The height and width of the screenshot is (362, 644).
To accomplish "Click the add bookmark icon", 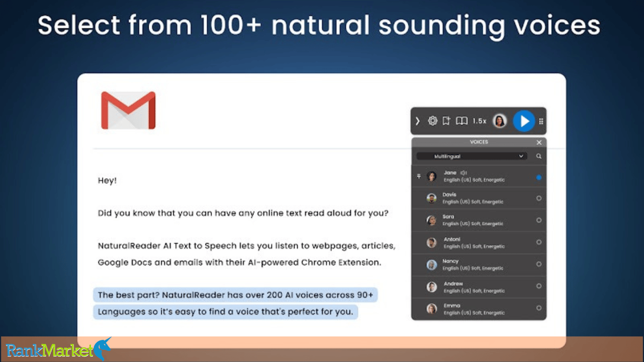I will pyautogui.click(x=446, y=121).
